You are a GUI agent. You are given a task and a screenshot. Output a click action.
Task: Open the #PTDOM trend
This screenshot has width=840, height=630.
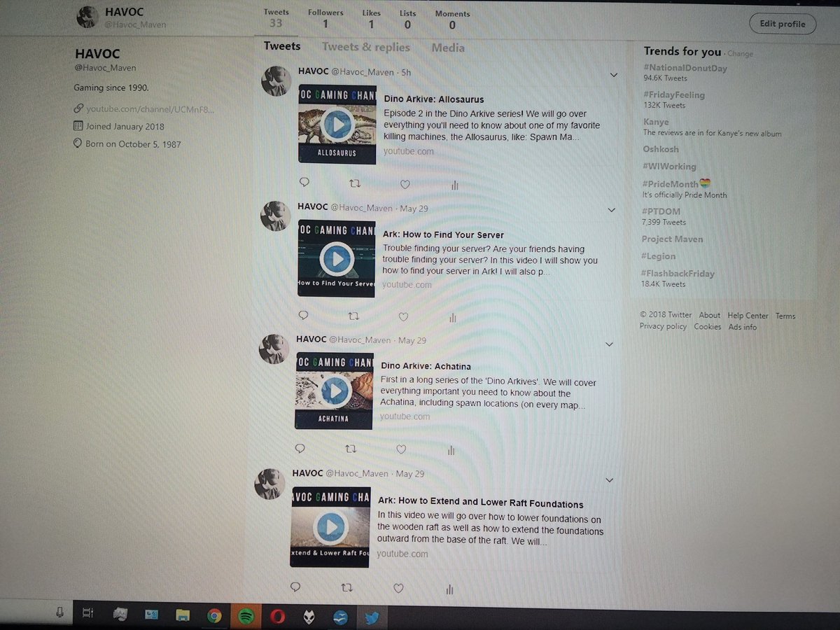pos(661,211)
